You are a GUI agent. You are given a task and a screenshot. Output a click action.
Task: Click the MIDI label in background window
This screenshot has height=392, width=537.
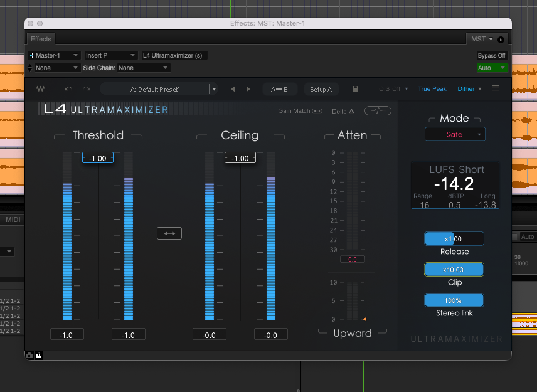point(13,220)
